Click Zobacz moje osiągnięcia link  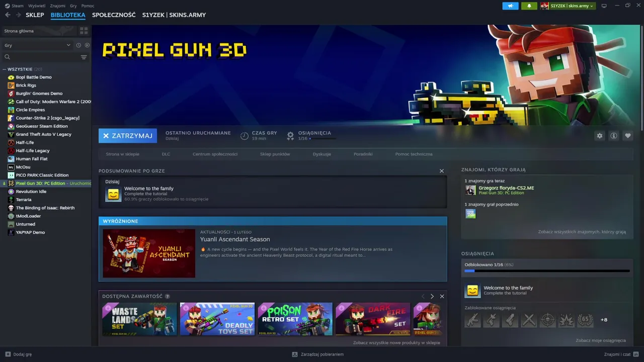click(x=601, y=340)
